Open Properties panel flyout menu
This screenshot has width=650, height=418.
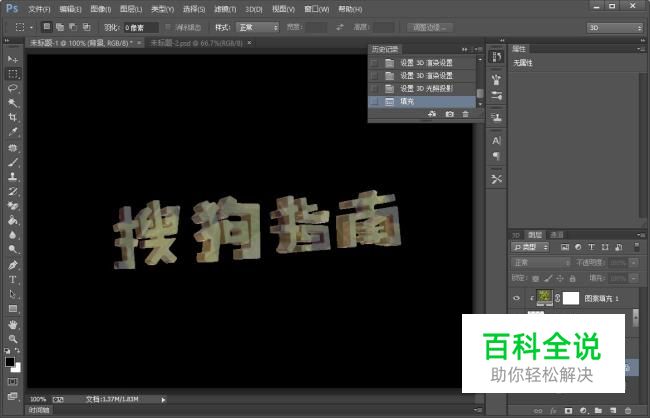pyautogui.click(x=639, y=49)
